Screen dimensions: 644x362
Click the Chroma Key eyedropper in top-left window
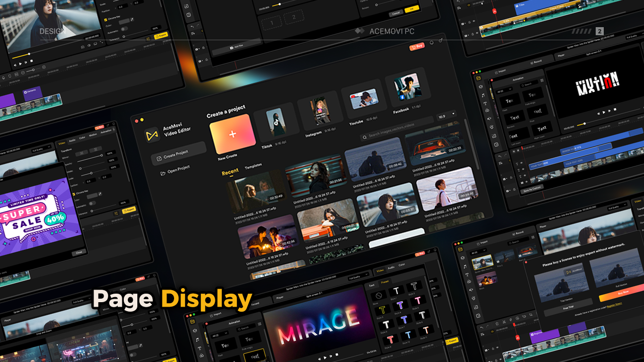[x=132, y=20]
